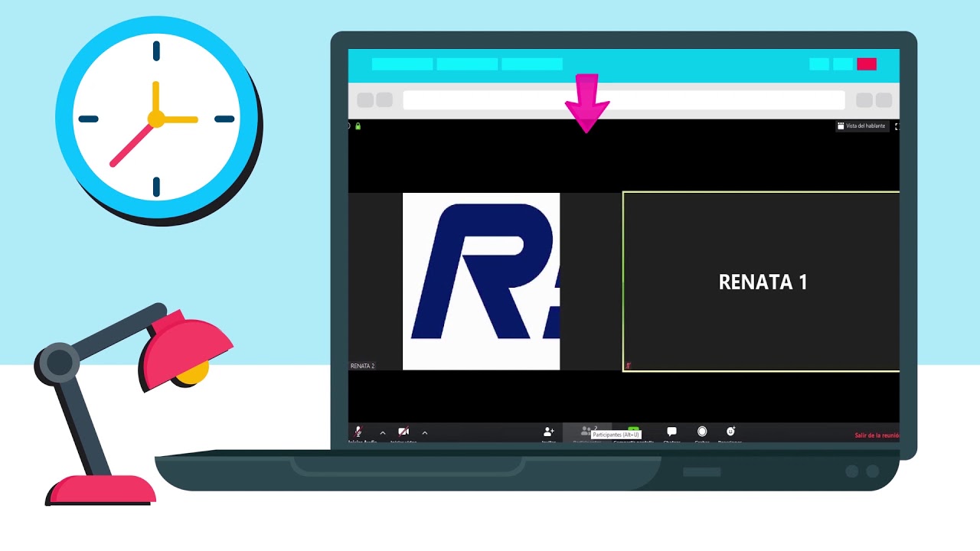Select the RENATA 1 video tile

click(762, 282)
